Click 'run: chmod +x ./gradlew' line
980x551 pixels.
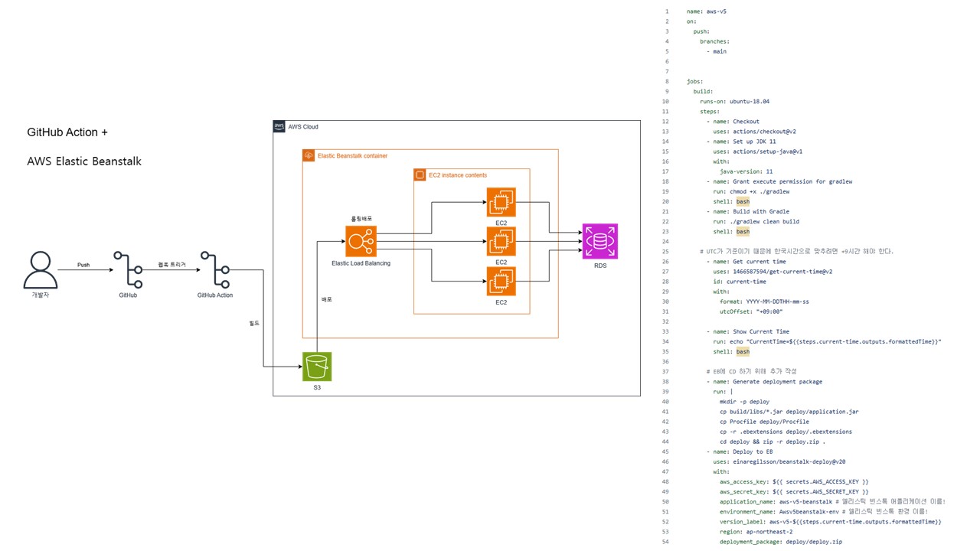coord(751,191)
